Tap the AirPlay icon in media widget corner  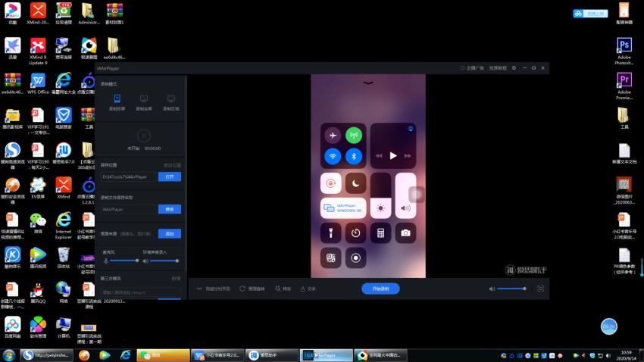[x=411, y=129]
